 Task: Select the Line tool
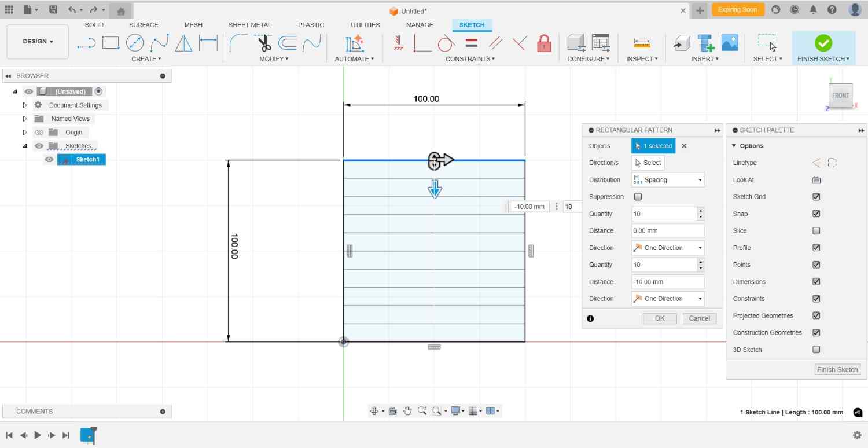click(x=86, y=42)
